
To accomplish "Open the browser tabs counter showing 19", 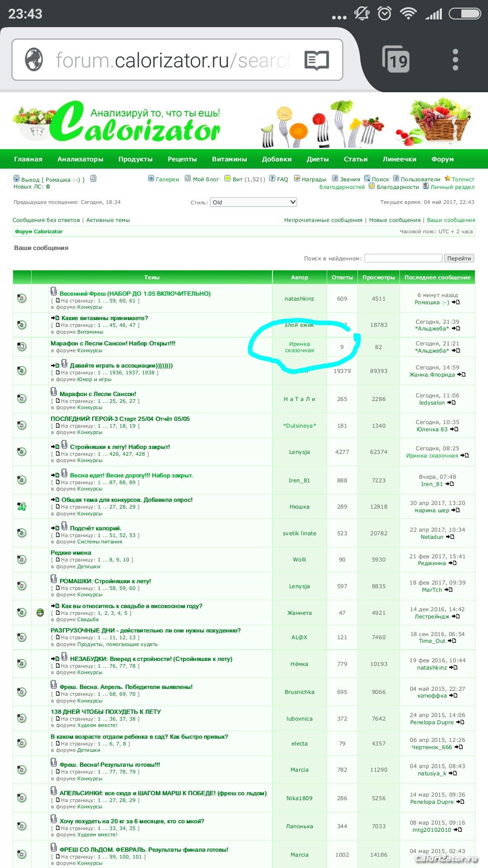I will [x=396, y=59].
